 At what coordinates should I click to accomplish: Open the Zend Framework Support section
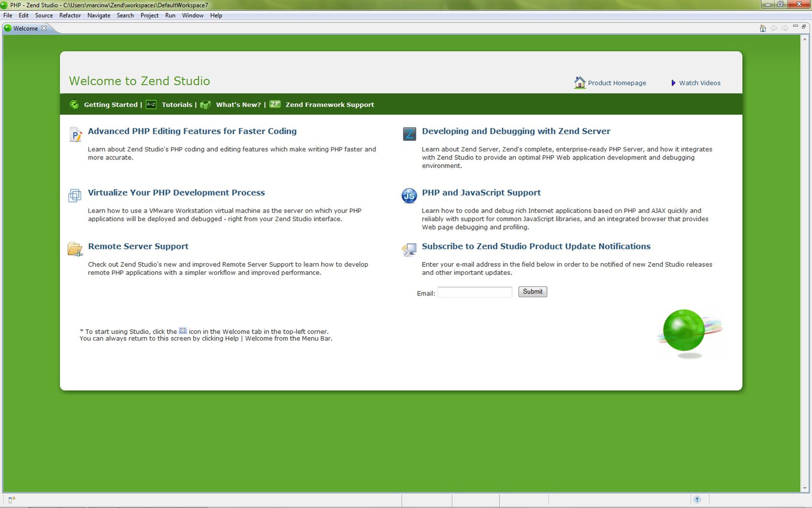[330, 105]
